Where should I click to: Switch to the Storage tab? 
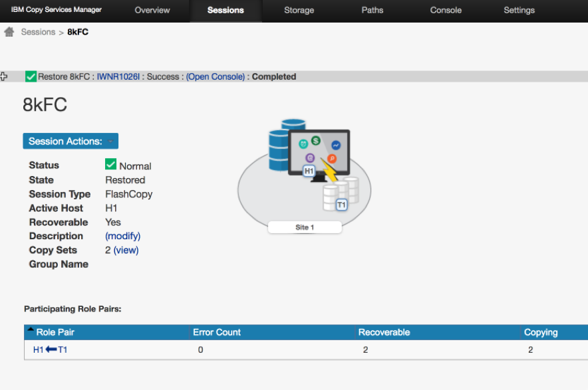tap(299, 11)
